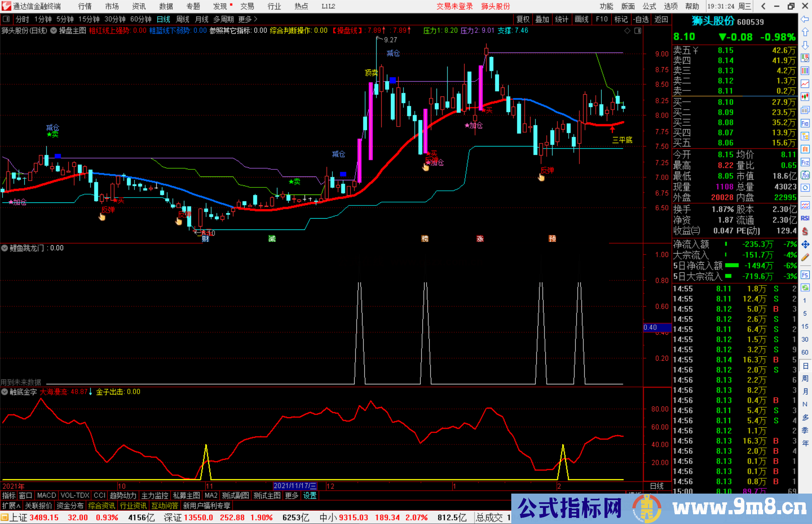
Task: Click the f(x) formula icon
Action: tap(805, 175)
